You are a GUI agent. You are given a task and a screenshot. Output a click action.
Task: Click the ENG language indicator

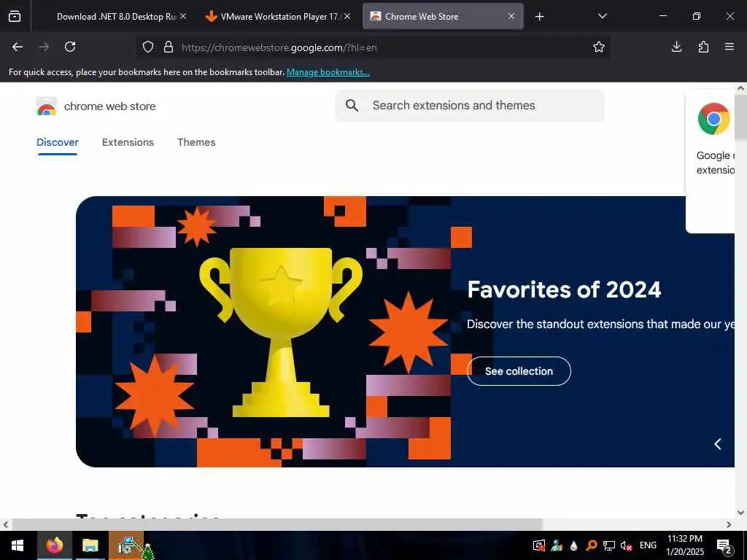[648, 545]
